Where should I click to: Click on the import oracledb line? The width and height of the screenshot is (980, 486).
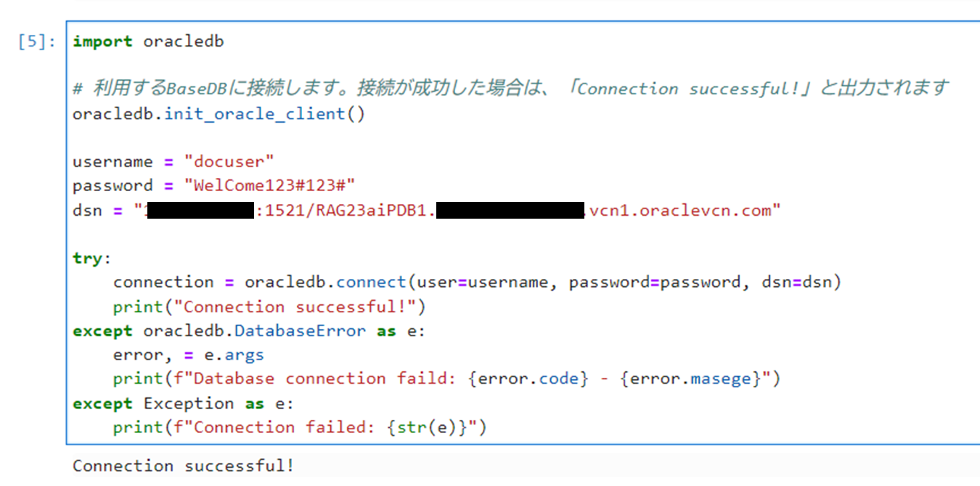click(148, 41)
